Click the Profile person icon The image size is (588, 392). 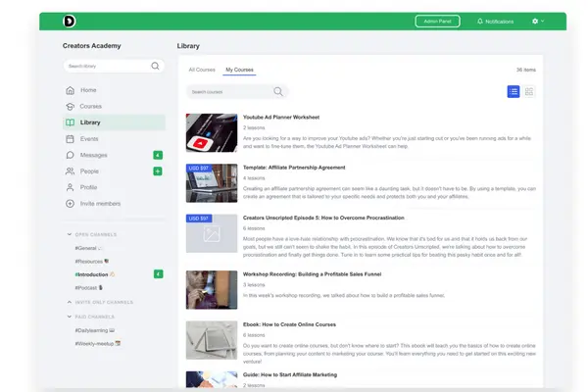click(x=71, y=187)
